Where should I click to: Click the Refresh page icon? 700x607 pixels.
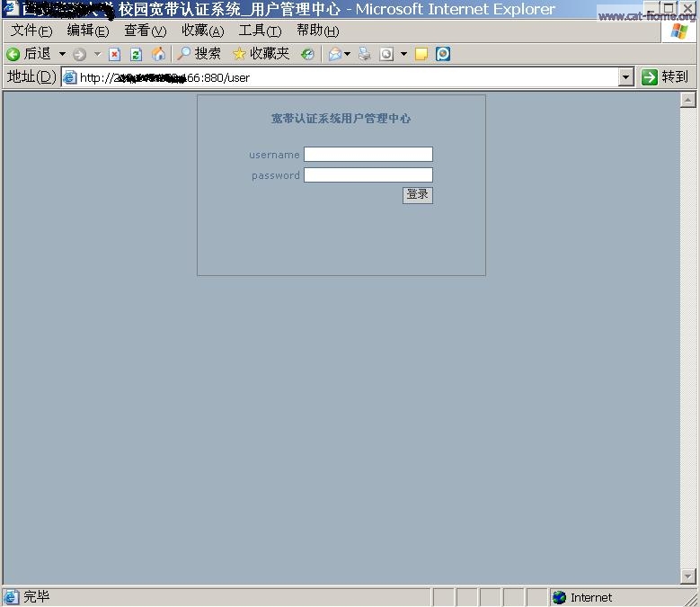pos(136,54)
